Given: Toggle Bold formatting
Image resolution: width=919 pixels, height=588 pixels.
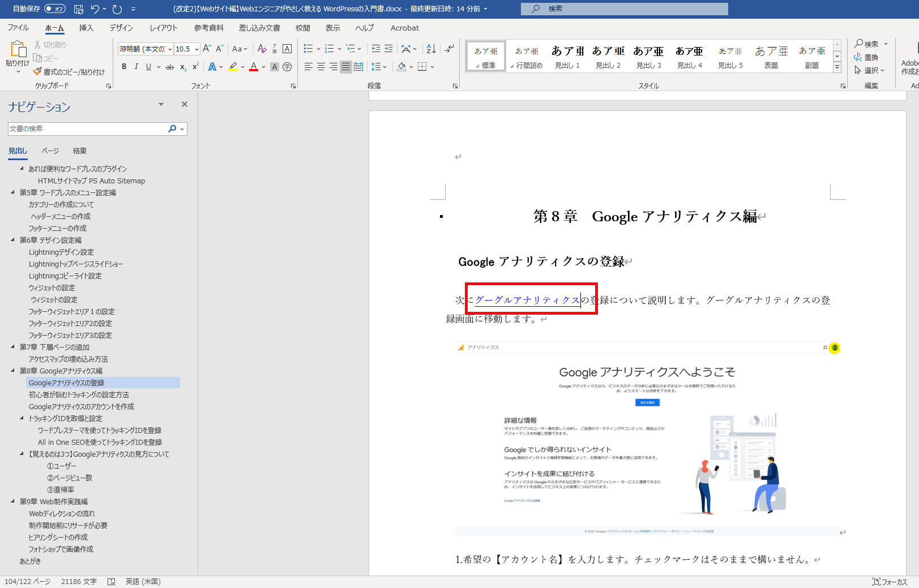Looking at the screenshot, I should (124, 67).
